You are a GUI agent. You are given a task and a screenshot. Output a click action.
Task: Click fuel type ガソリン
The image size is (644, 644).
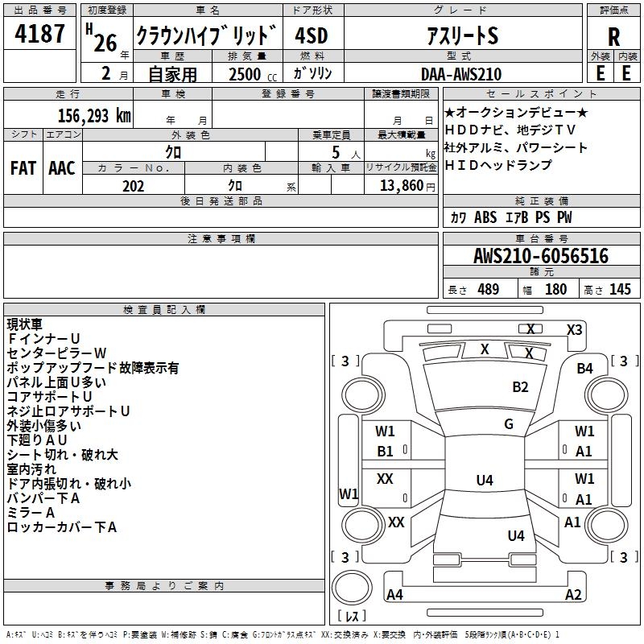click(312, 73)
